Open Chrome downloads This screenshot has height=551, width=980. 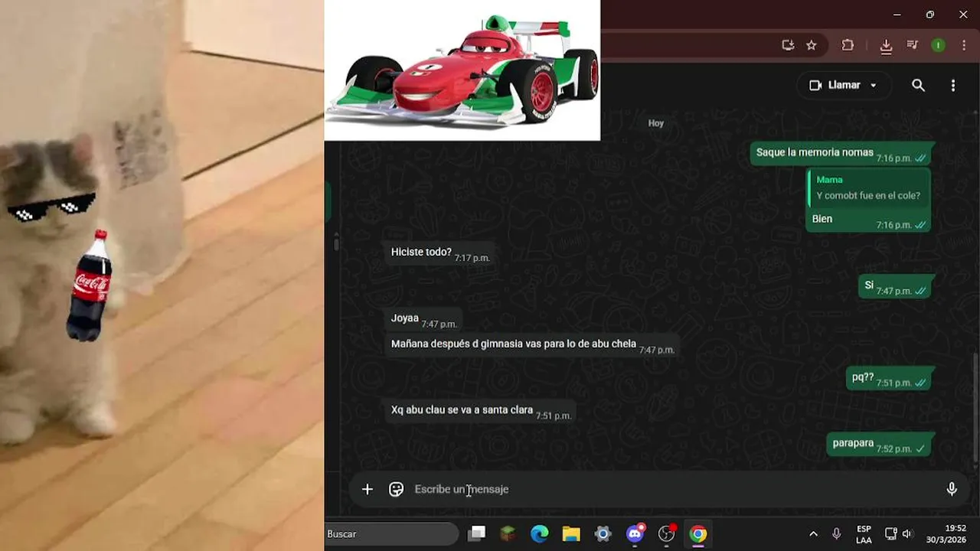pyautogui.click(x=886, y=46)
